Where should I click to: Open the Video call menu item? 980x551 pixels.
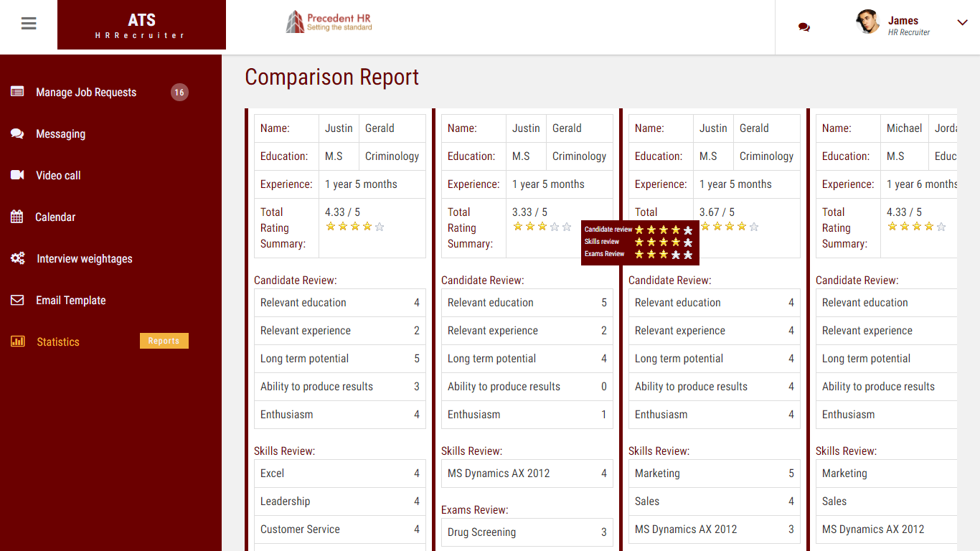[x=58, y=175]
